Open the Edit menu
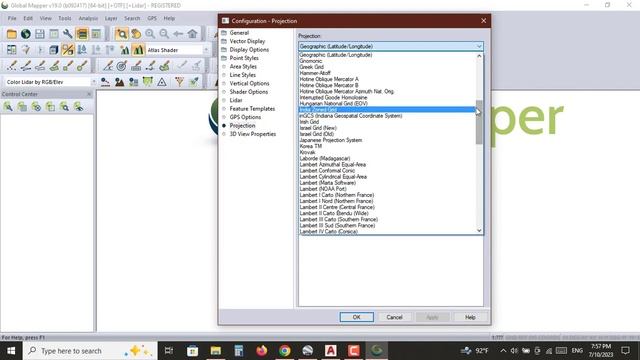The width and height of the screenshot is (640, 360). (28, 18)
